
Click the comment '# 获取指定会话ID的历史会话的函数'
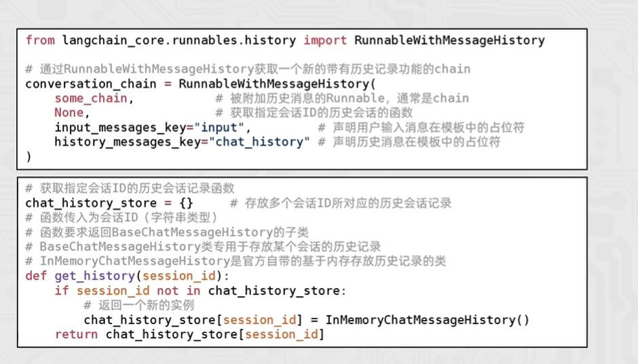tap(314, 113)
